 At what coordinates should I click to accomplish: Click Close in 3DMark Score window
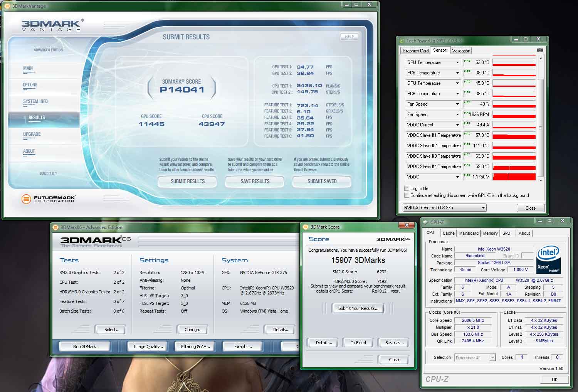pyautogui.click(x=394, y=360)
